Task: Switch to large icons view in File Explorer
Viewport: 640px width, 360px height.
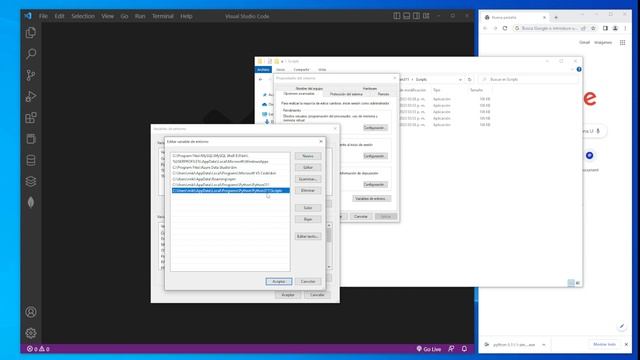Action: pyautogui.click(x=577, y=283)
